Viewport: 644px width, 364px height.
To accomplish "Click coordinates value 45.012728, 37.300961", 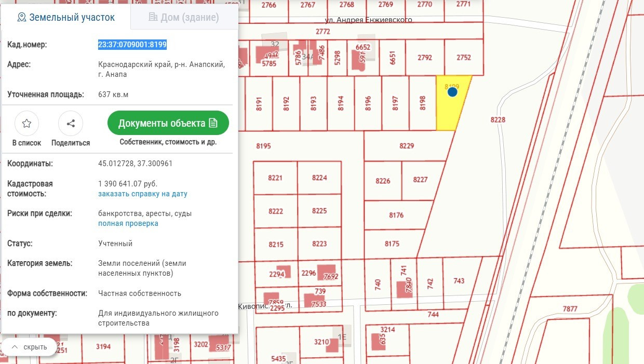I will pyautogui.click(x=135, y=164).
